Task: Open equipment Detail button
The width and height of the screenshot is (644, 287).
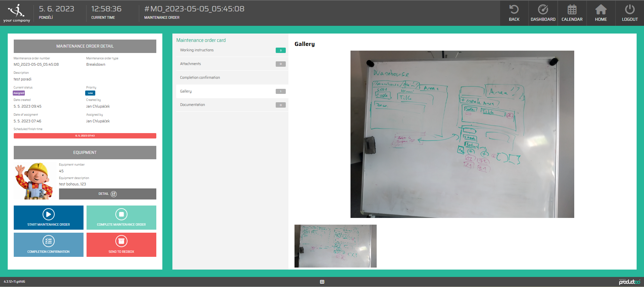Action: coord(107,194)
